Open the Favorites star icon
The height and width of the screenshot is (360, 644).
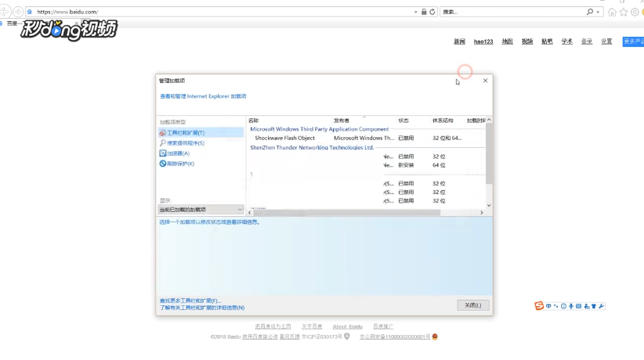point(624,12)
